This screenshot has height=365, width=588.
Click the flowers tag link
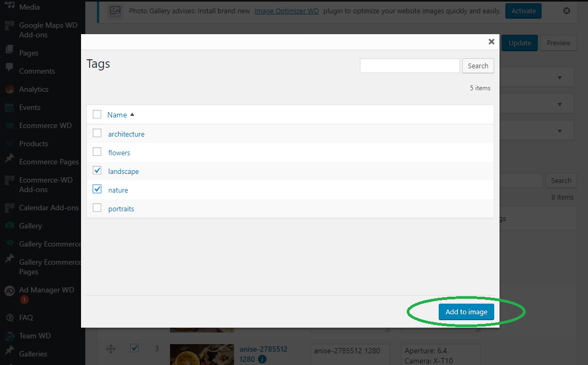click(119, 153)
